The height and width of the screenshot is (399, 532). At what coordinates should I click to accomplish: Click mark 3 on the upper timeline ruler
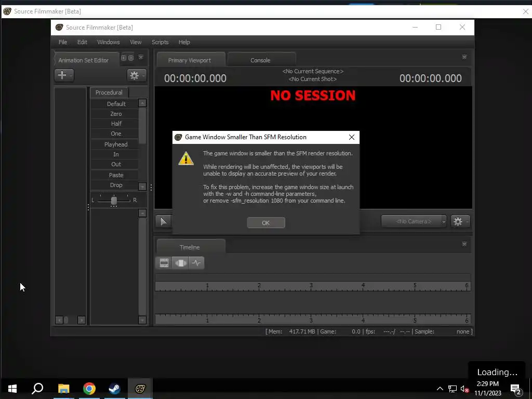pos(311,285)
